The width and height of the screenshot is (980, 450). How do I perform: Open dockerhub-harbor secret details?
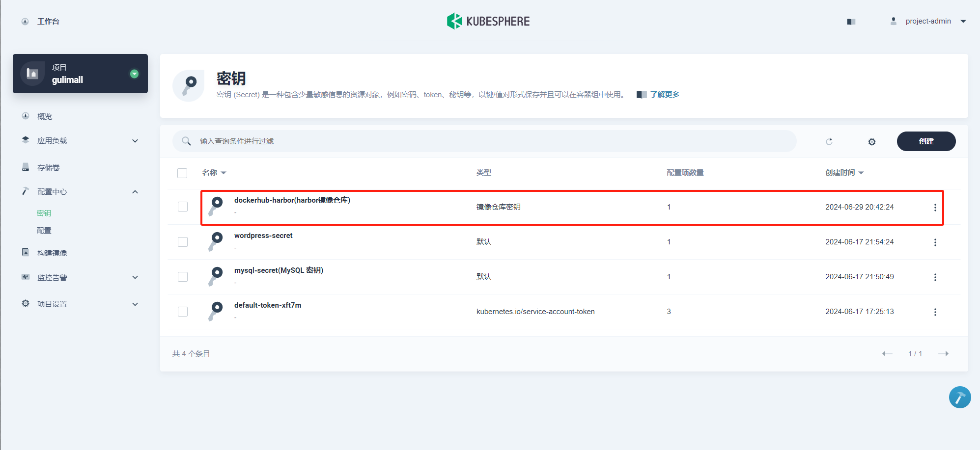292,200
